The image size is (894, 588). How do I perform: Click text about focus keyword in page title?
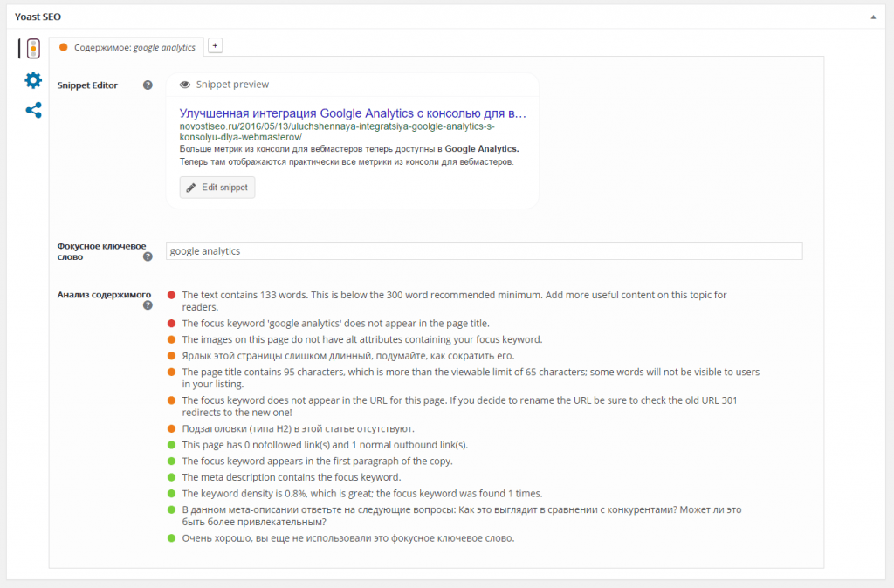click(336, 323)
